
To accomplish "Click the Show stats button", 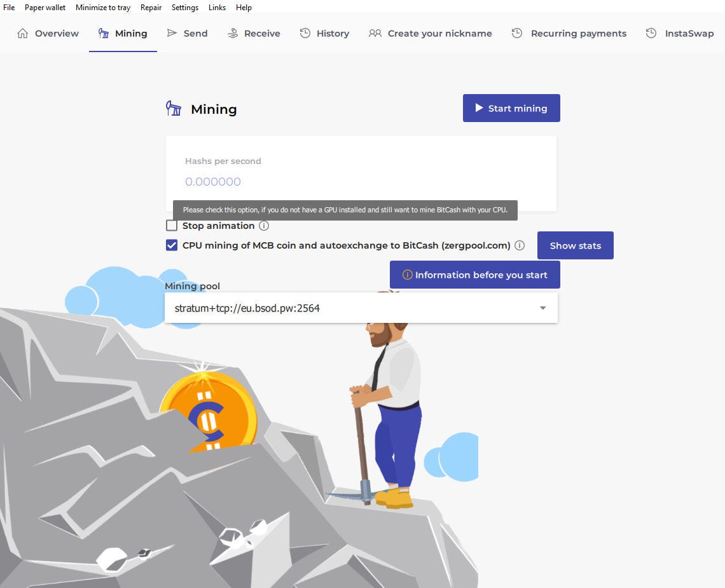I will click(575, 245).
